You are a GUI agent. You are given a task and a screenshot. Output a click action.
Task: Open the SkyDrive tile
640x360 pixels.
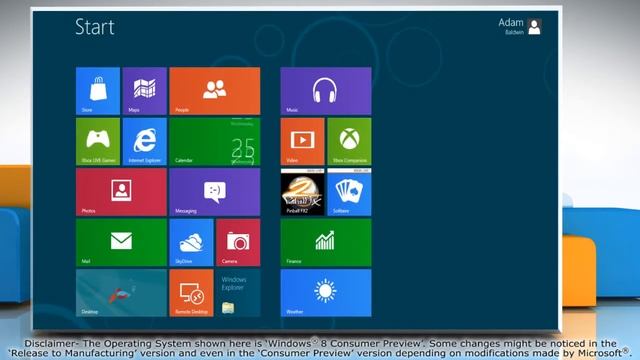click(x=191, y=242)
